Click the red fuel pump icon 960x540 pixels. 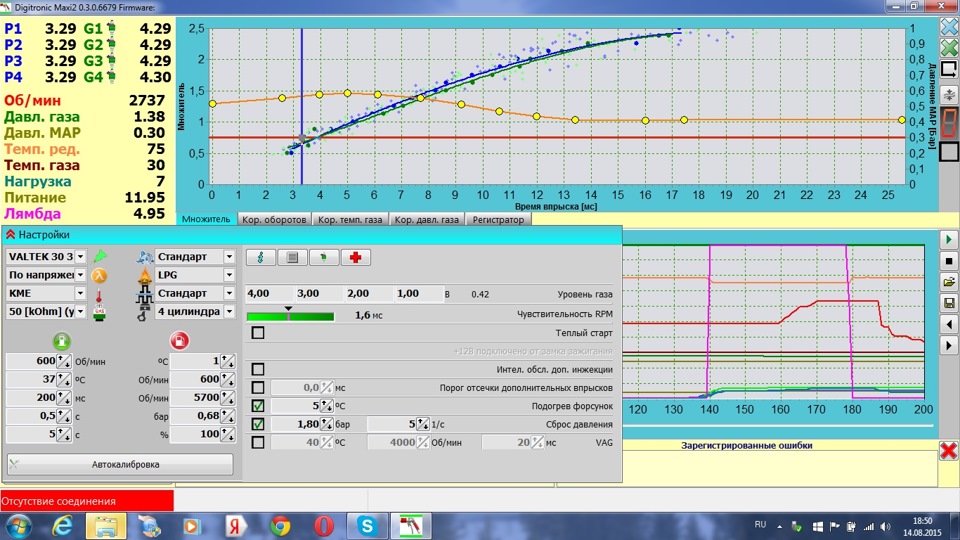pos(179,340)
